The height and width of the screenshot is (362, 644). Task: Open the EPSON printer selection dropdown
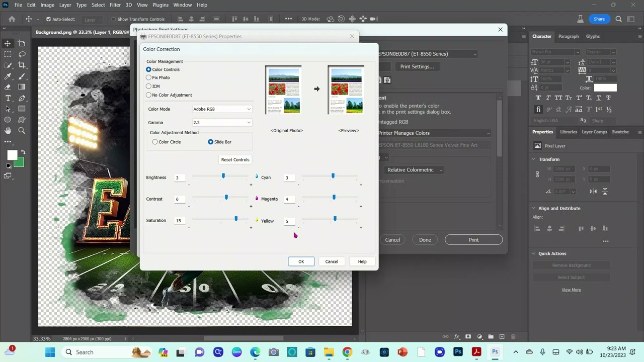click(427, 54)
